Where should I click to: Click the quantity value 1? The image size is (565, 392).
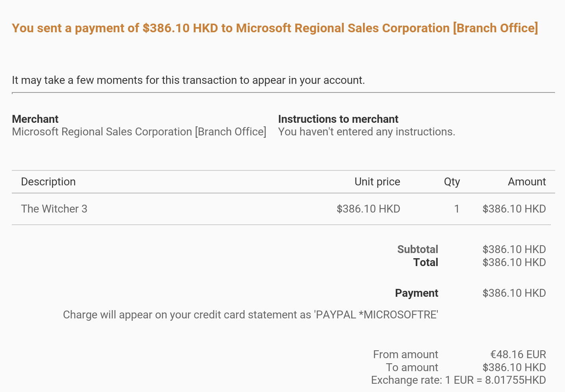tap(457, 209)
